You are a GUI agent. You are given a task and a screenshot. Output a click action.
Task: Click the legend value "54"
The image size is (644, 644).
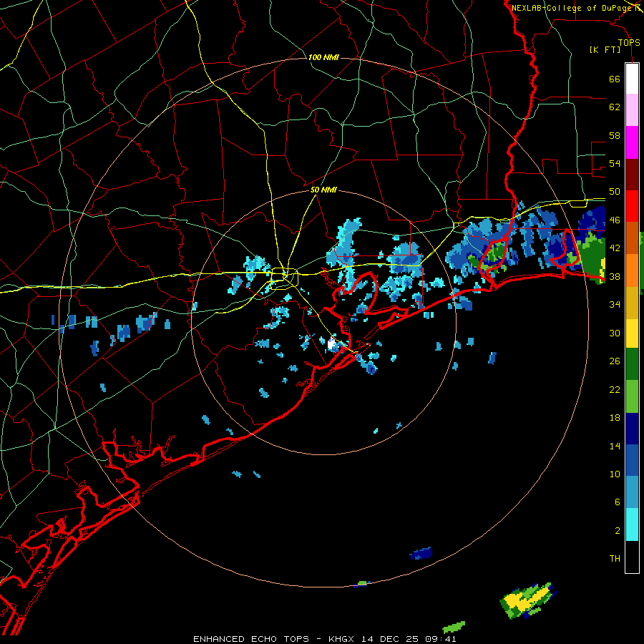click(615, 163)
